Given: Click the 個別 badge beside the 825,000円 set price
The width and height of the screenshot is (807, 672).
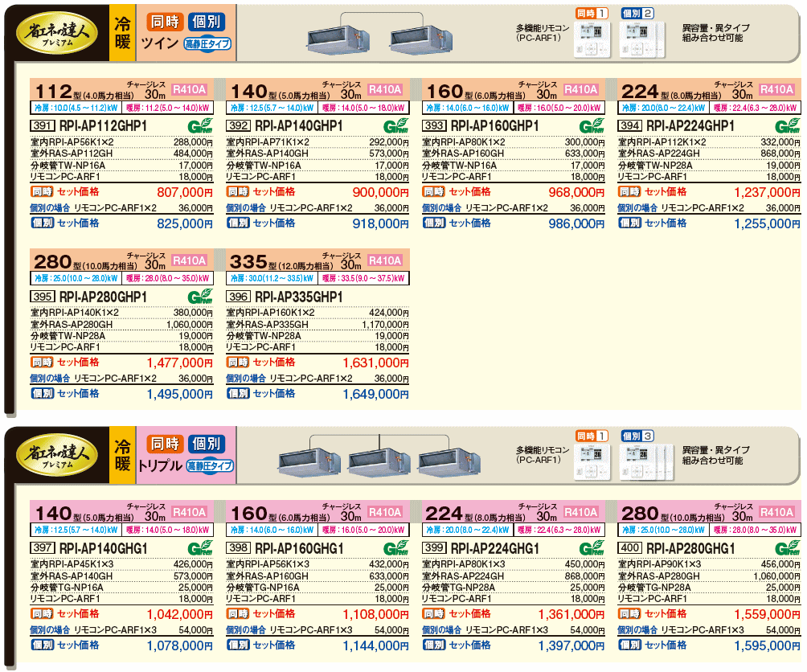Looking at the screenshot, I should click(42, 223).
